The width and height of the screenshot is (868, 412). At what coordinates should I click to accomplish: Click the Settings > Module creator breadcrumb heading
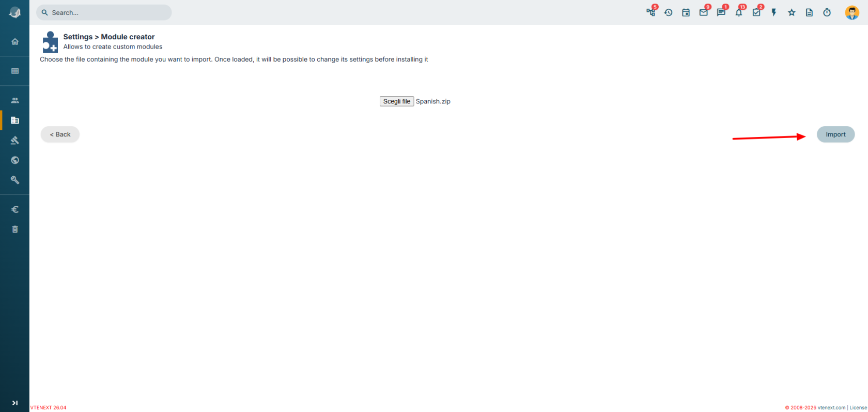[x=109, y=37]
